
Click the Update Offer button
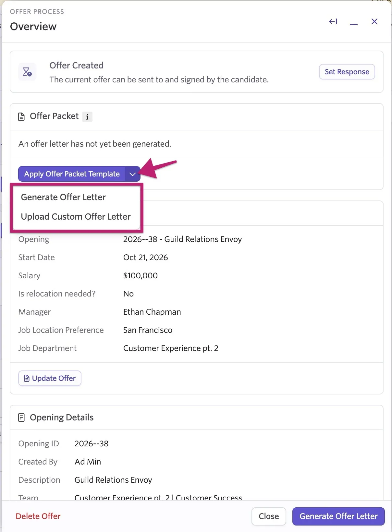coord(50,378)
